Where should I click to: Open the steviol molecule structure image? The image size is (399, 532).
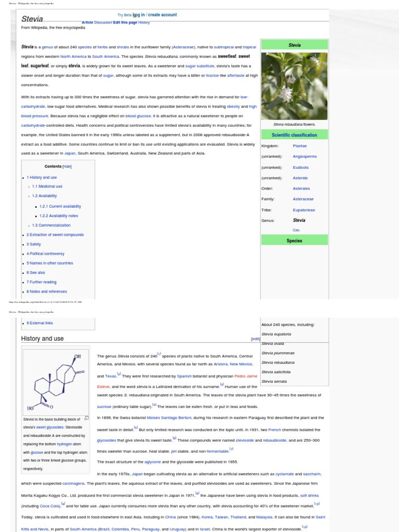56,382
